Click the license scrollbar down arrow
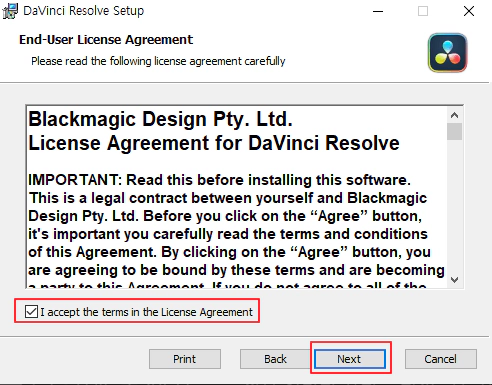 pyautogui.click(x=454, y=280)
